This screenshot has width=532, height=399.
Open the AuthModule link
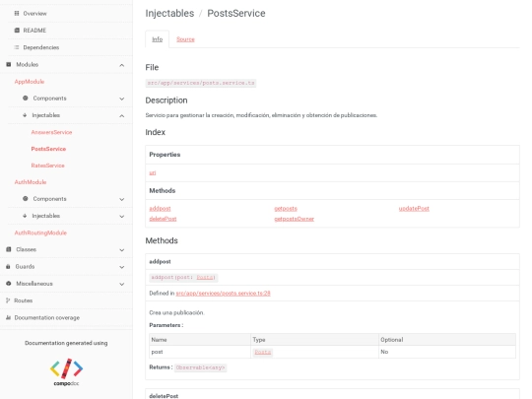(31, 182)
